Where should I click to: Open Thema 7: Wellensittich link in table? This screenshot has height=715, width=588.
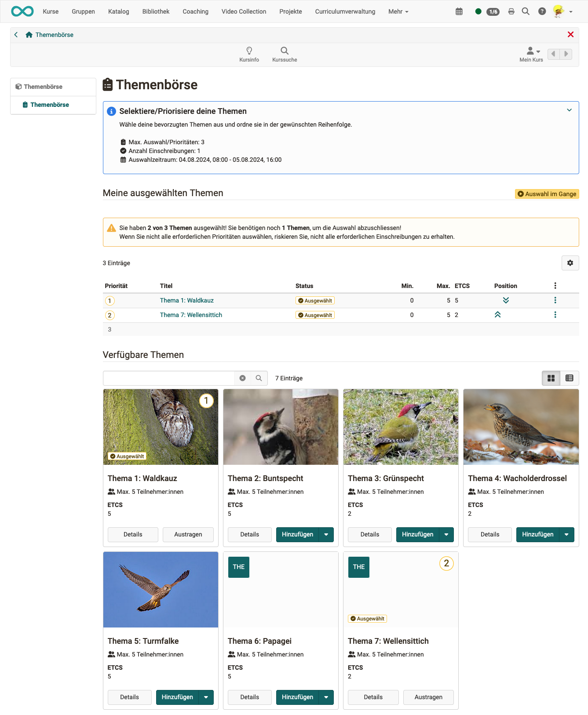point(191,315)
